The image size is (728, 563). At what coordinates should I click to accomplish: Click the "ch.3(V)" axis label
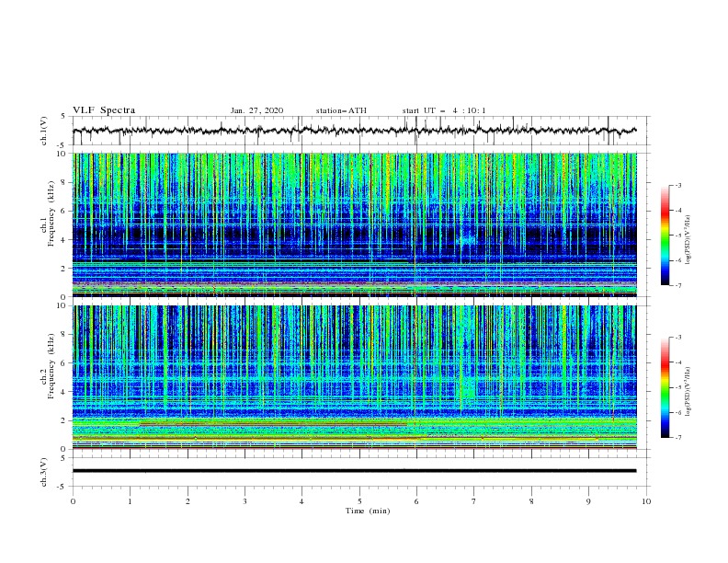44,472
